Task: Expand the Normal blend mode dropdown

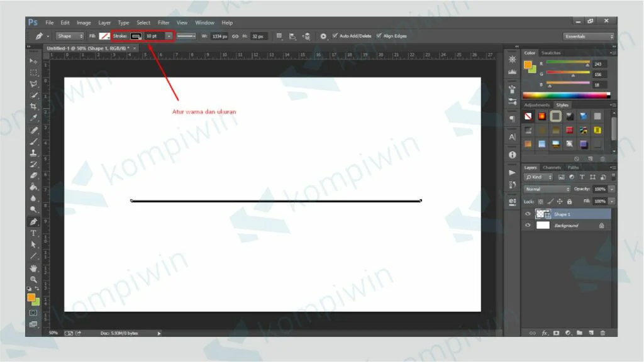Action: click(547, 189)
